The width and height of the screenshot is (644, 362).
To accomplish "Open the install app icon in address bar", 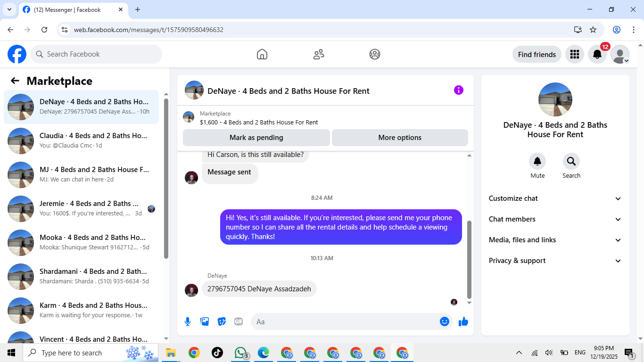I will pyautogui.click(x=578, y=30).
